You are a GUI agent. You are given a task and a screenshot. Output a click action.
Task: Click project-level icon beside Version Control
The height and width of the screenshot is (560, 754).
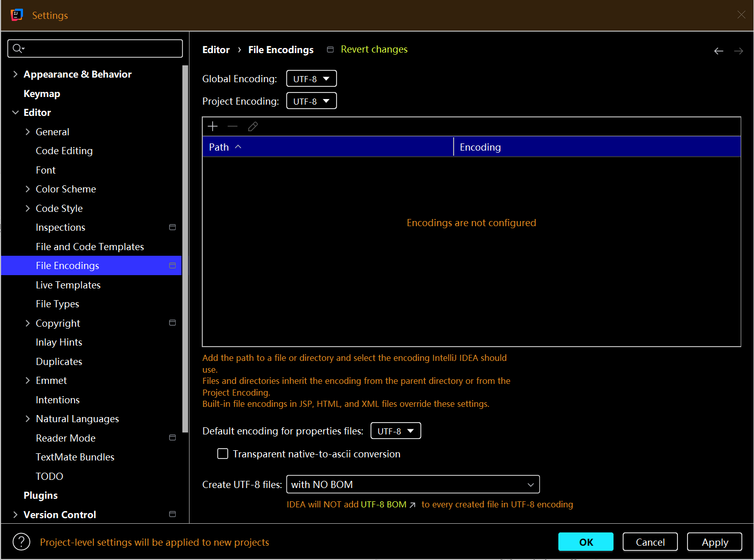(x=172, y=514)
